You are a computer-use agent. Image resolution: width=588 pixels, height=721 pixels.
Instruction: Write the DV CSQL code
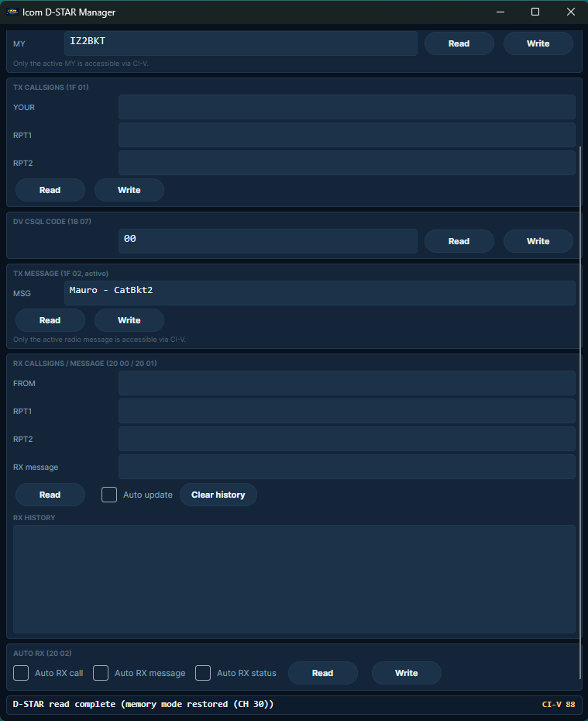click(538, 241)
